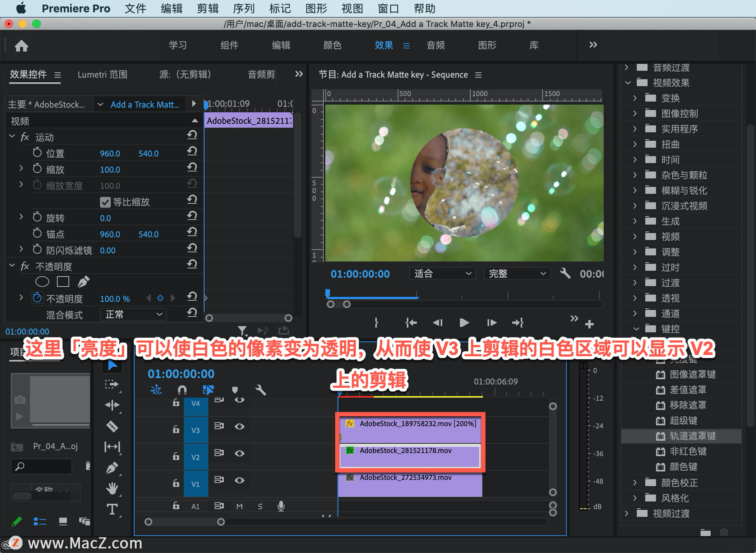Toggle snap in timeline magnet icon
This screenshot has height=553, width=756.
182,390
